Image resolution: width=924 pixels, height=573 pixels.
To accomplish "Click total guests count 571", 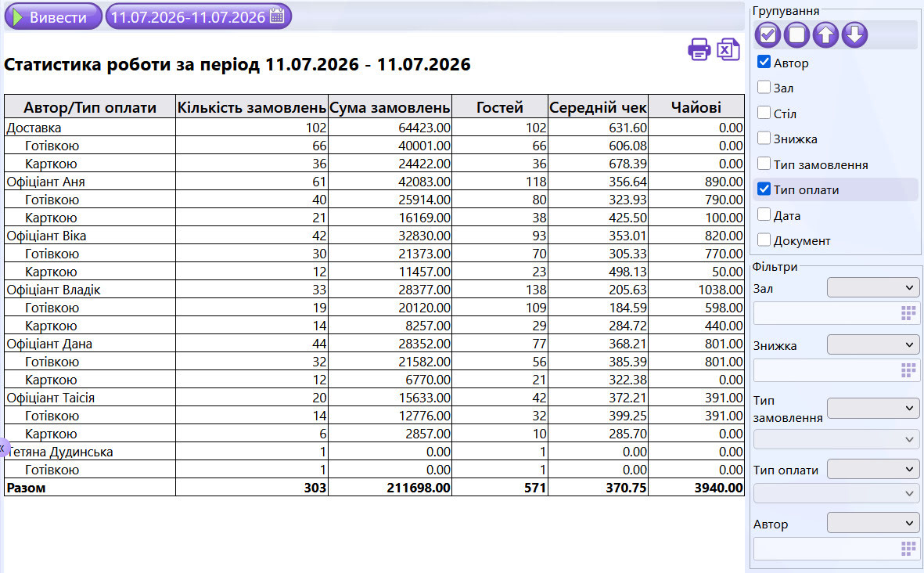I will pos(535,488).
